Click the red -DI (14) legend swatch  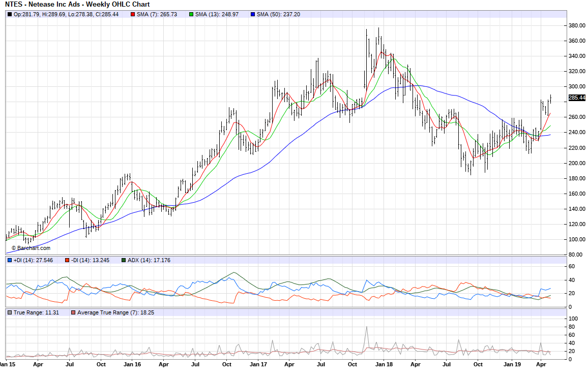point(67,261)
